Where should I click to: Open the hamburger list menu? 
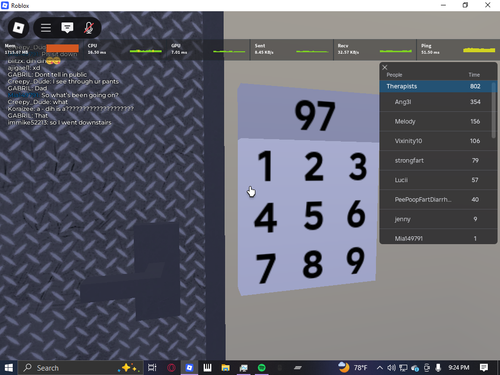click(x=46, y=28)
